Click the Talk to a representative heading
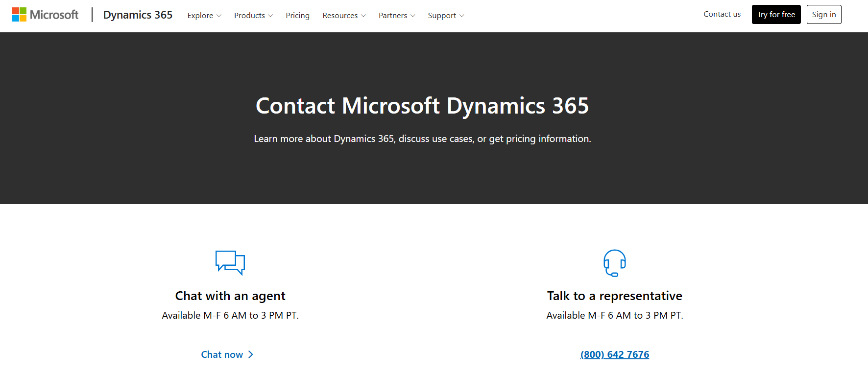 point(615,296)
